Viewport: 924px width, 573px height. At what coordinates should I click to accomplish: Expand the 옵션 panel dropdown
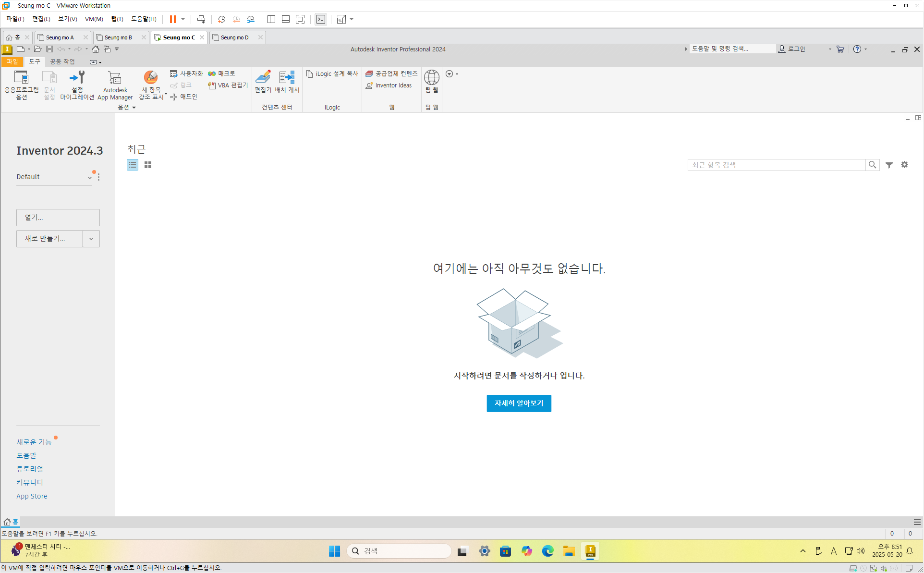pyautogui.click(x=134, y=108)
